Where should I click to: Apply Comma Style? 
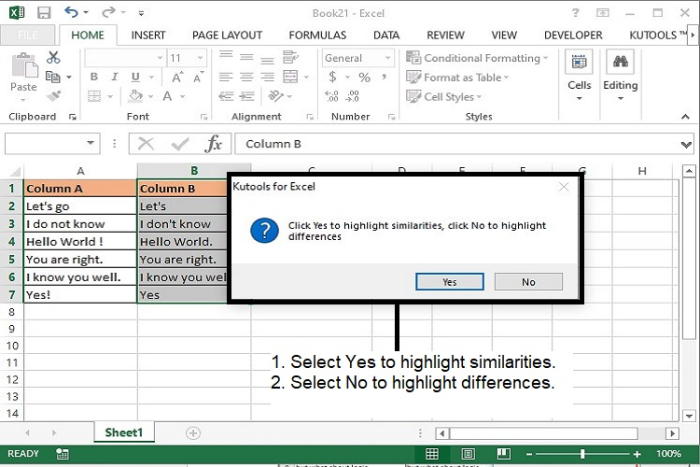pyautogui.click(x=384, y=77)
